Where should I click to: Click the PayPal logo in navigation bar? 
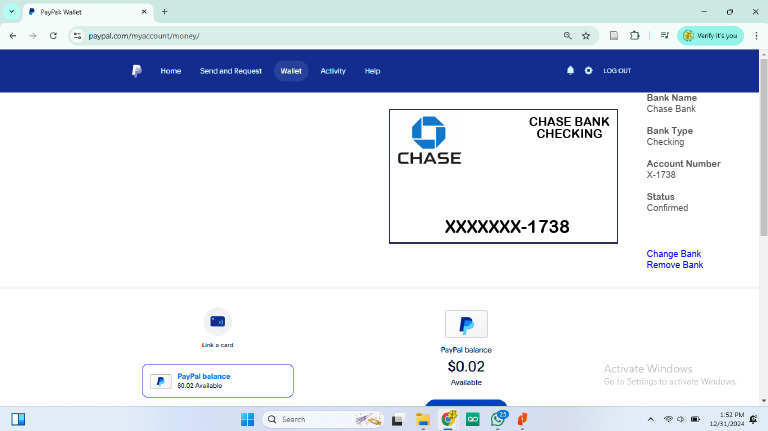[137, 71]
